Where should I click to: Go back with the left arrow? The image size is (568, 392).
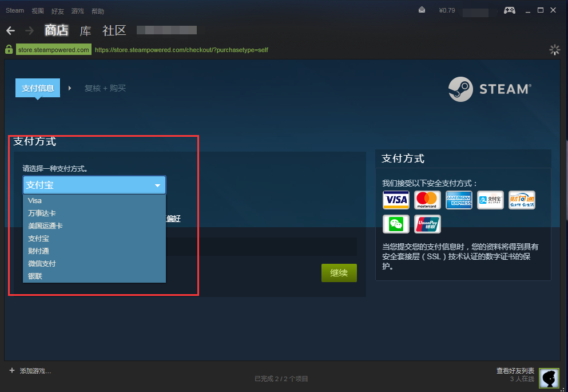[10, 31]
